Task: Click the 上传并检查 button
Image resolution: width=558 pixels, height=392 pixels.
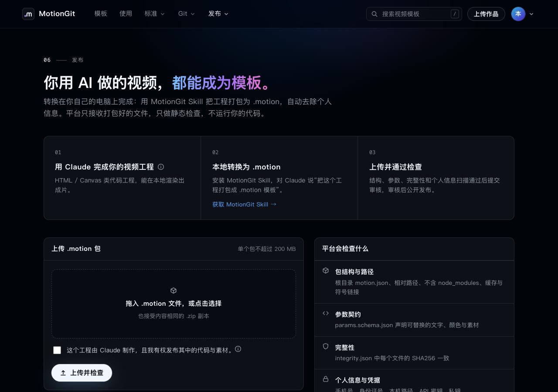Action: [82, 373]
